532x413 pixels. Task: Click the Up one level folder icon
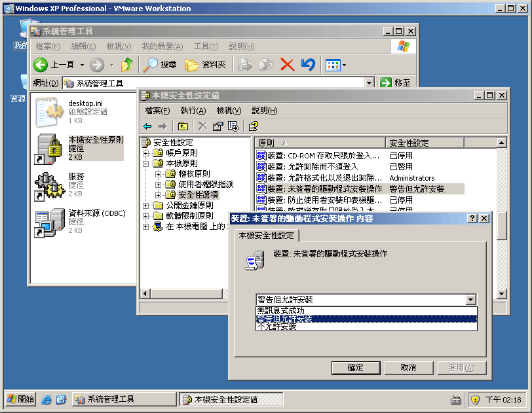183,126
